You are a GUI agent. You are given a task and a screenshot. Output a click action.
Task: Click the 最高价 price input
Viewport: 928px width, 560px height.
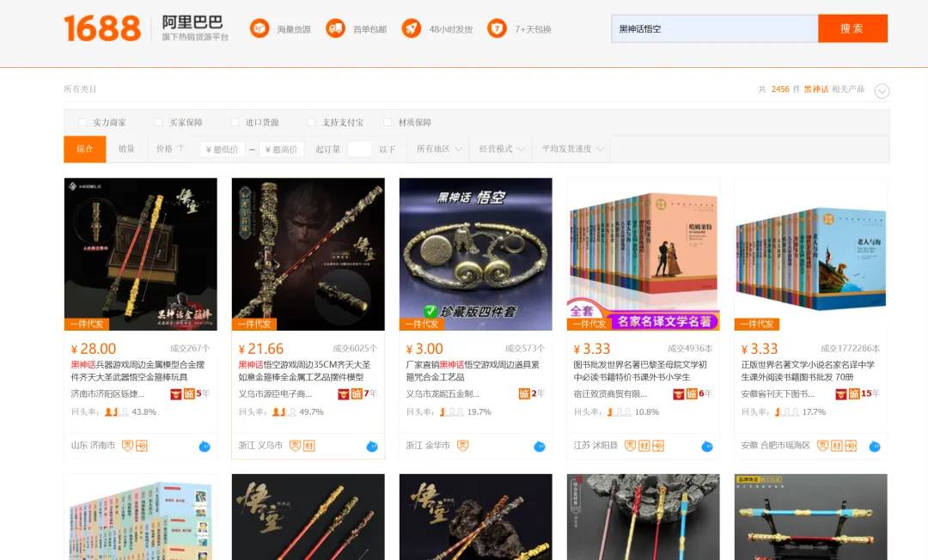coord(282,149)
